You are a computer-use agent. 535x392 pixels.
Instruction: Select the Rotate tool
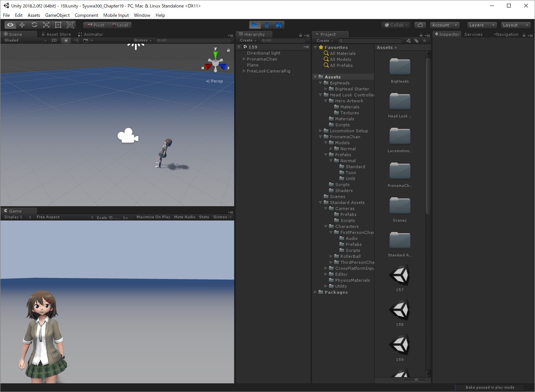point(34,25)
